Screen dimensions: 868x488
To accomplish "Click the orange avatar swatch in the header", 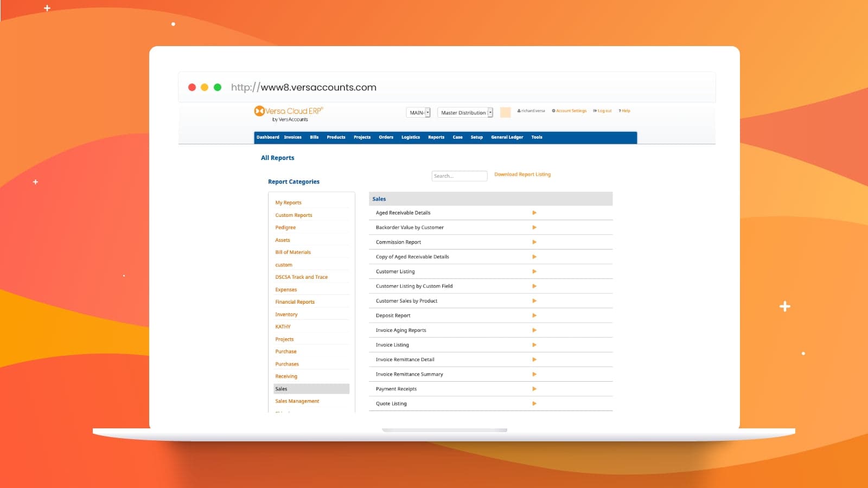I will click(505, 112).
